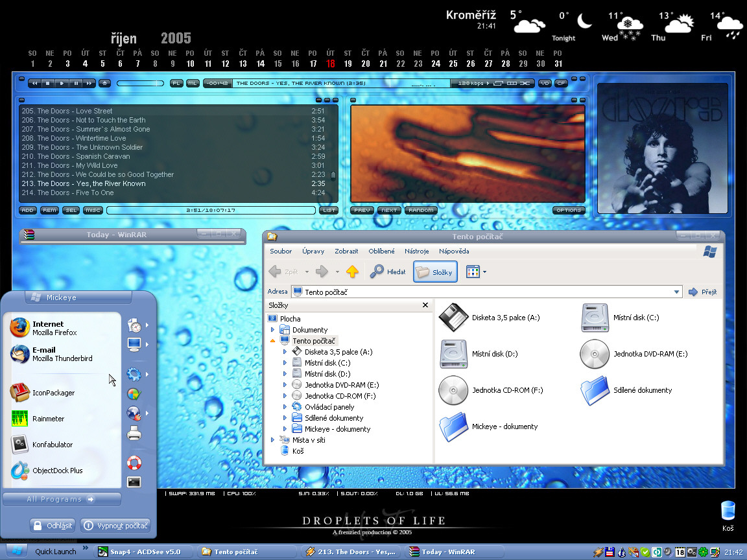Viewport: 747px width, 560px height.
Task: Open the Zobrazit menu
Action: pos(346,251)
